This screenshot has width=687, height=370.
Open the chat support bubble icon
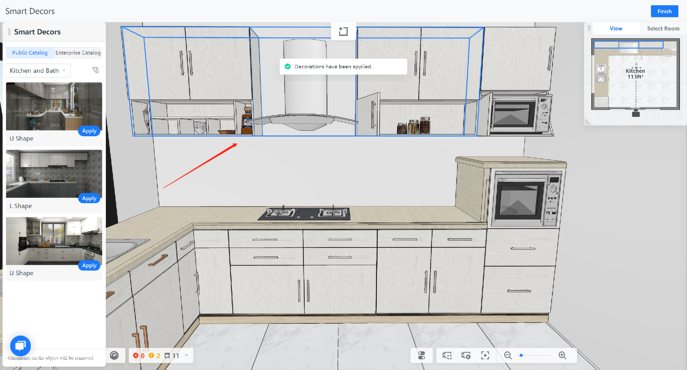tap(20, 346)
